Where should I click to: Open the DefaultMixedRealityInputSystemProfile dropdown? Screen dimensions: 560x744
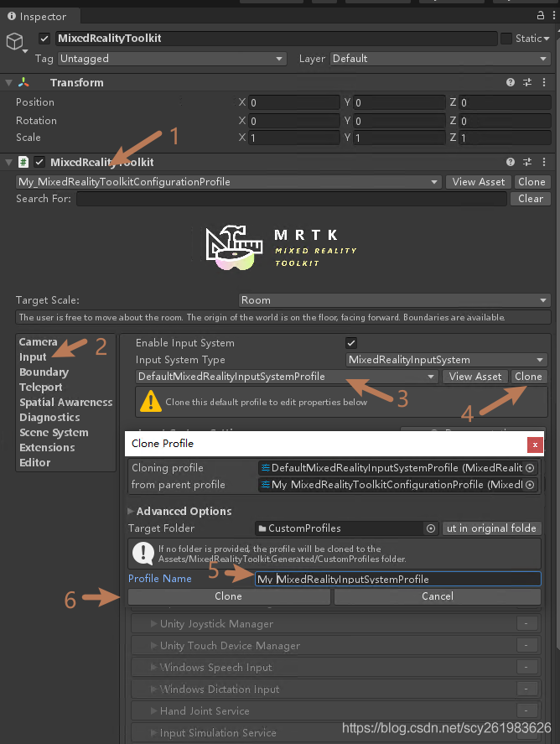(287, 377)
